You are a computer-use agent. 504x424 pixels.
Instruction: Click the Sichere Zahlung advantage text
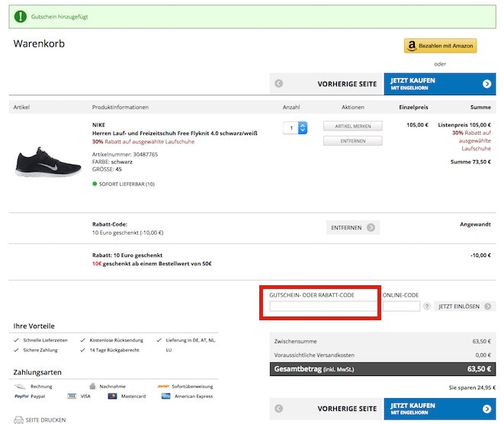click(40, 350)
